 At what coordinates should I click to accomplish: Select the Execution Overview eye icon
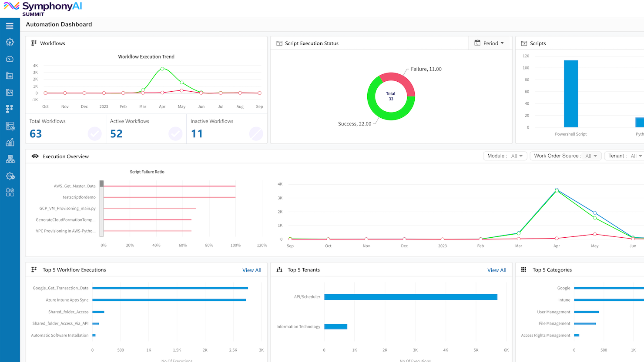tap(35, 156)
